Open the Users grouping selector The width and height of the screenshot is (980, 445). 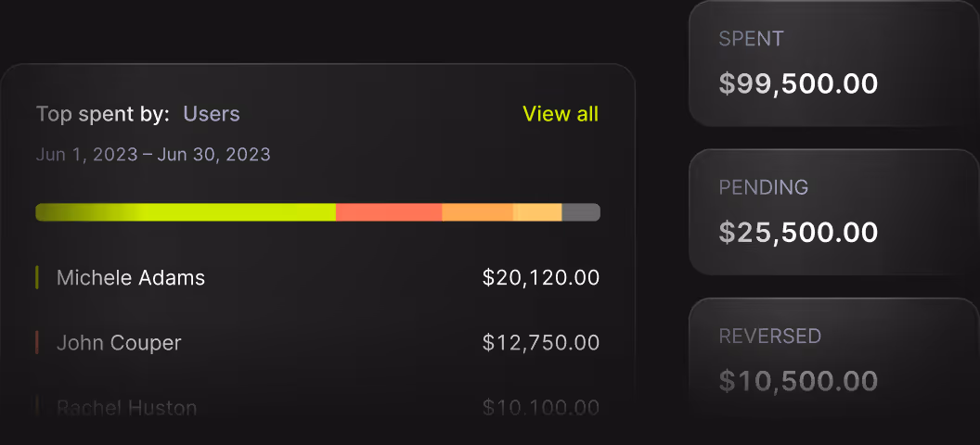click(x=212, y=114)
